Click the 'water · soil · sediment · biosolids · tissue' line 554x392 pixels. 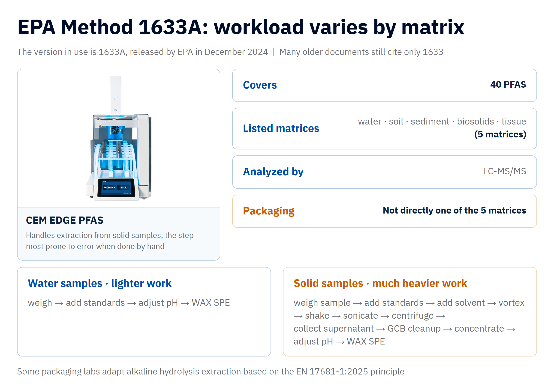pyautogui.click(x=442, y=121)
